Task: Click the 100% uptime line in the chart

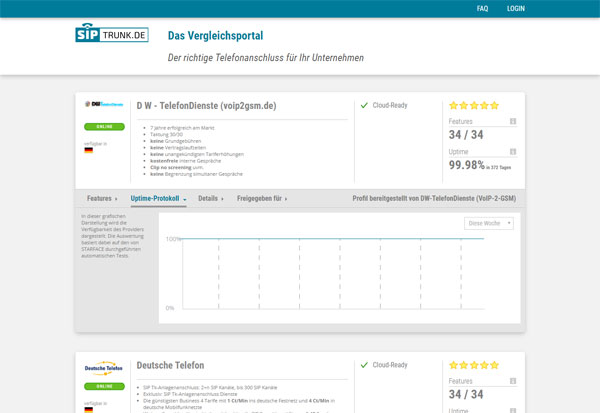Action: tap(333, 238)
